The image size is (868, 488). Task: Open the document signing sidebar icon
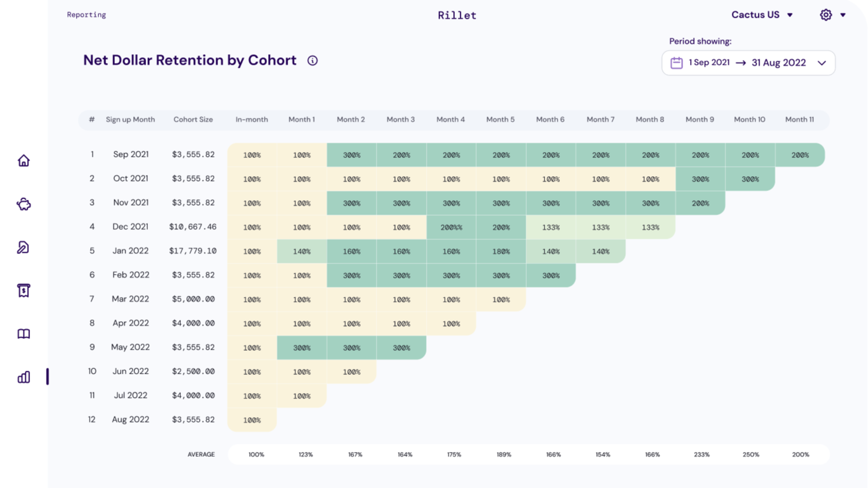click(x=24, y=248)
